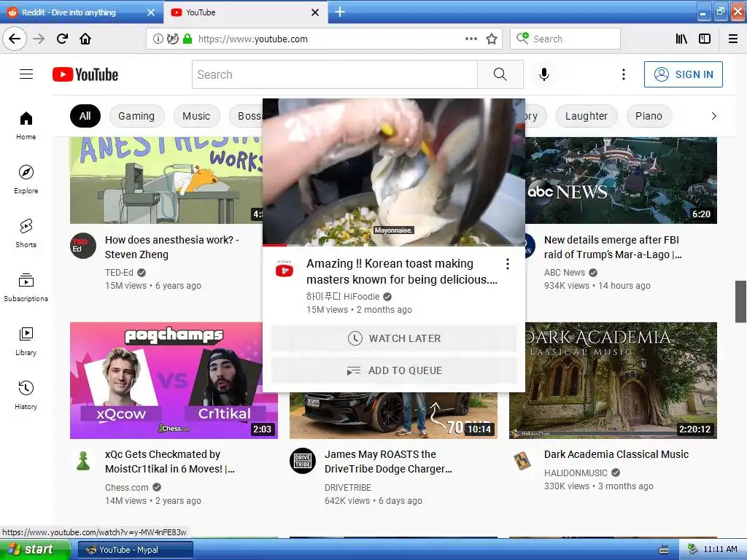Go to Home in sidebar
Screen dimensions: 747x560
click(x=26, y=125)
